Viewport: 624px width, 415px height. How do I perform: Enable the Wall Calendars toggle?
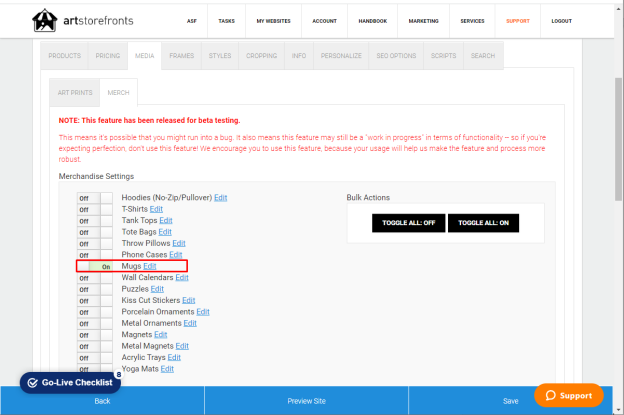pyautogui.click(x=95, y=278)
